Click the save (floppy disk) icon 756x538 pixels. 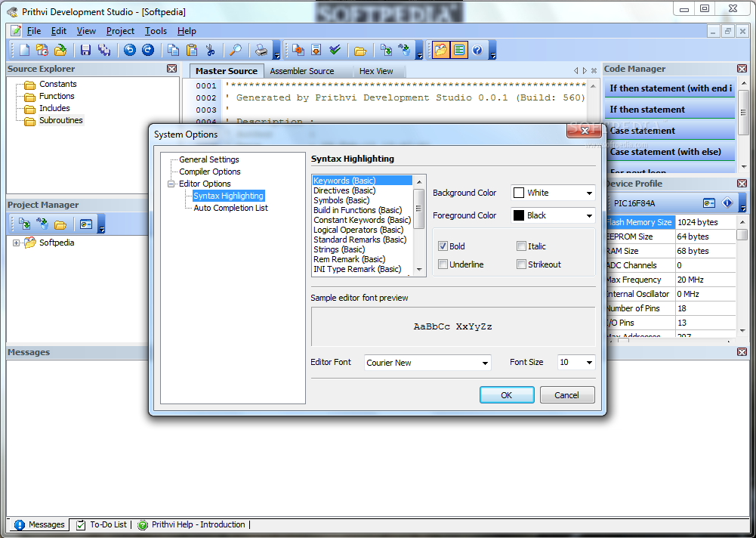tap(86, 50)
